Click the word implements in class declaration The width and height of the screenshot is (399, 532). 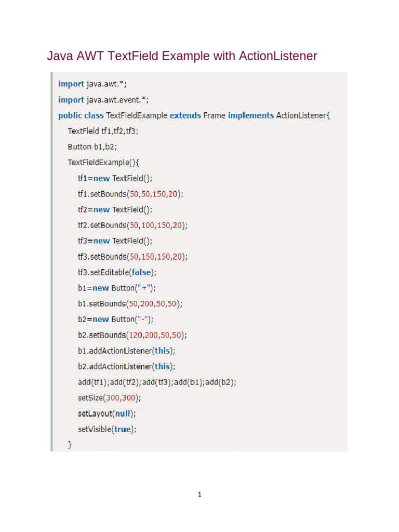pos(251,116)
